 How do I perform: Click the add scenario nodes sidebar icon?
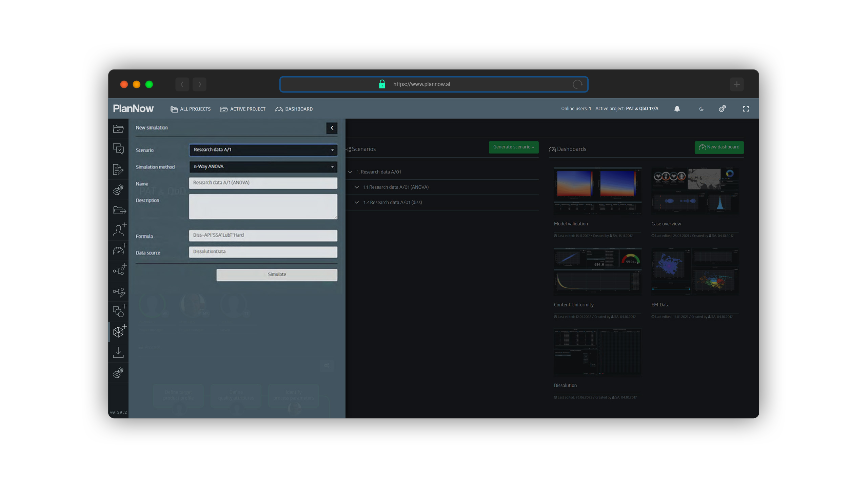119,270
